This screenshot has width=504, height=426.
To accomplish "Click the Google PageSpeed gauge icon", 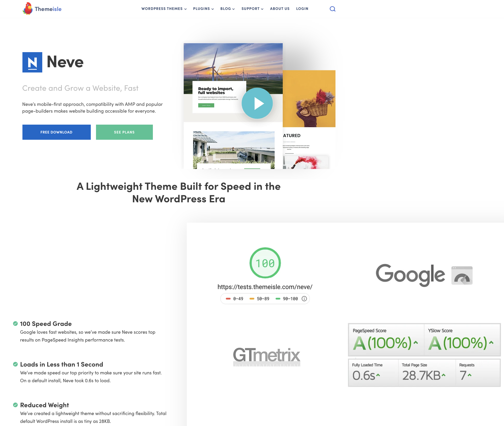I will click(462, 276).
